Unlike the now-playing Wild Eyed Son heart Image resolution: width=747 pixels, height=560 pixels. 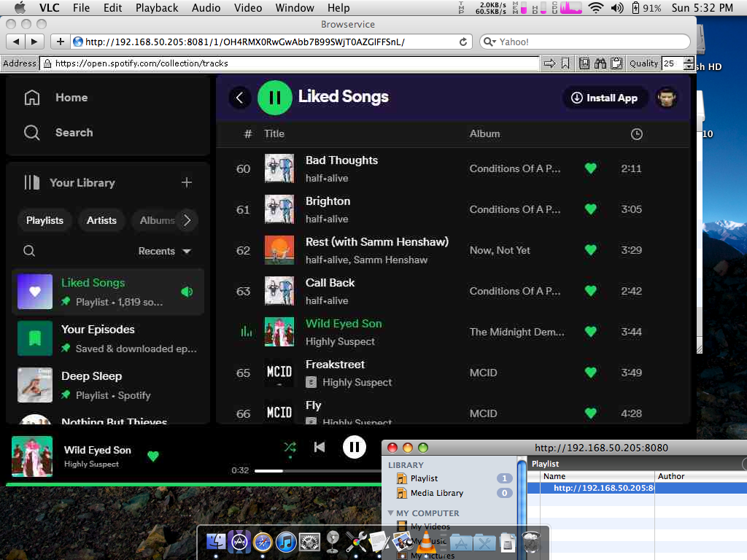click(x=153, y=456)
